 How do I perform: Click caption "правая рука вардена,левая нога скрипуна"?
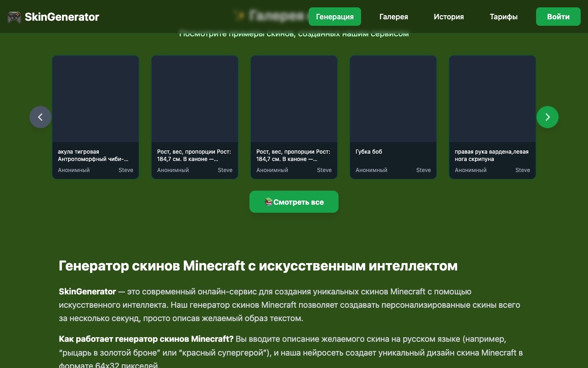coord(492,155)
